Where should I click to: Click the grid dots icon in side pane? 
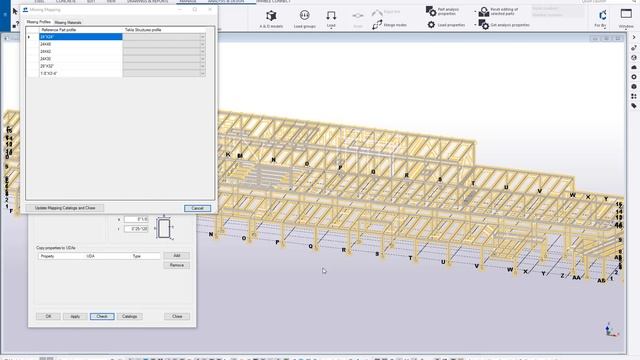[634, 96]
